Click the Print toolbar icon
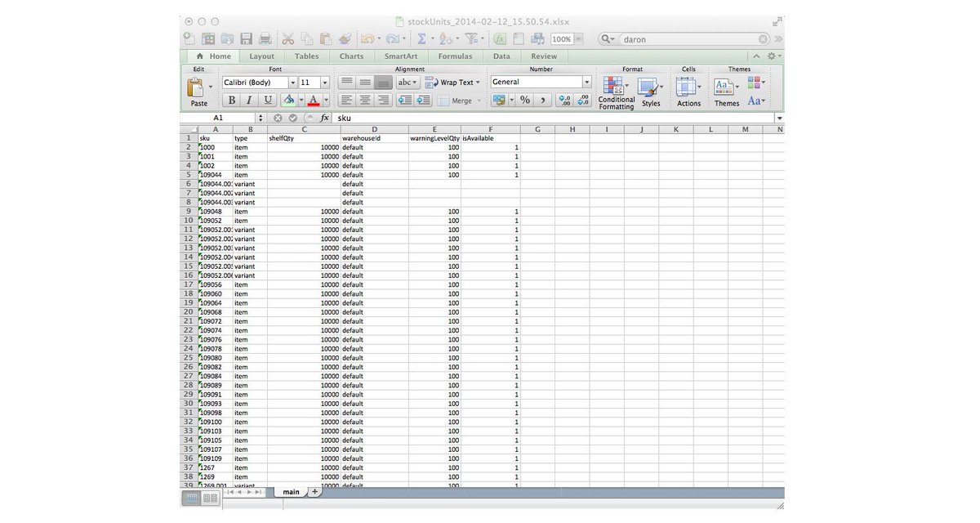Screen dimensions: 980x523 click(265, 38)
